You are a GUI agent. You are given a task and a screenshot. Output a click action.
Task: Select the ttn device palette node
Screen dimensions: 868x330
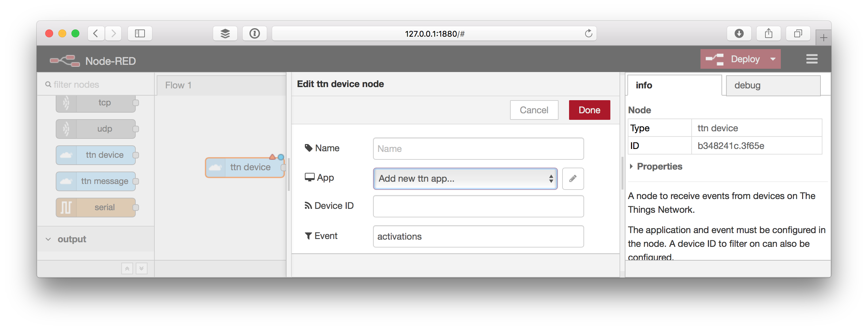click(96, 155)
